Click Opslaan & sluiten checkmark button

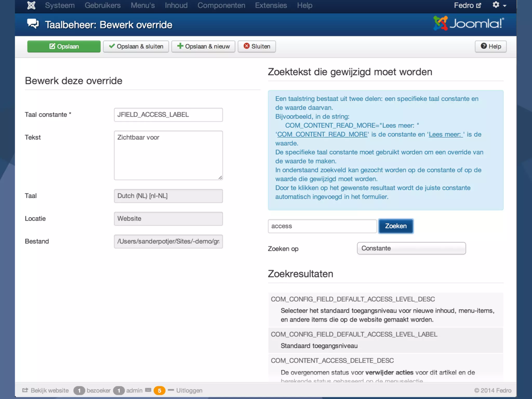[136, 46]
